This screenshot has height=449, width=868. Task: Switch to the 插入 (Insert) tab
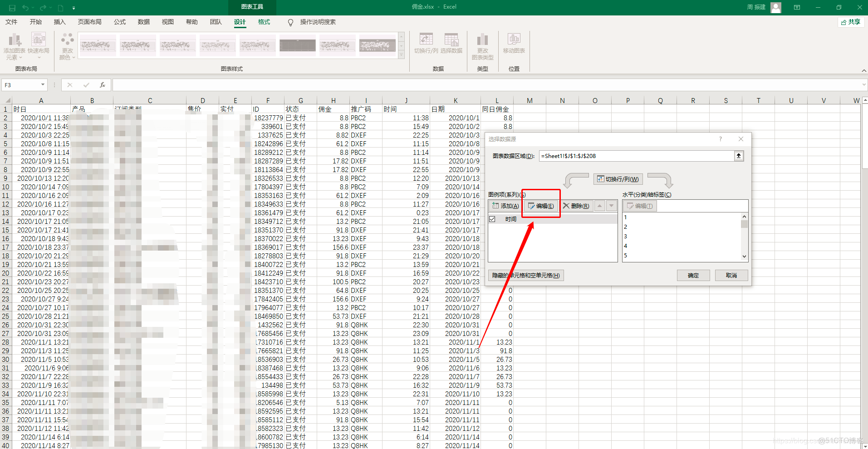[x=60, y=22]
